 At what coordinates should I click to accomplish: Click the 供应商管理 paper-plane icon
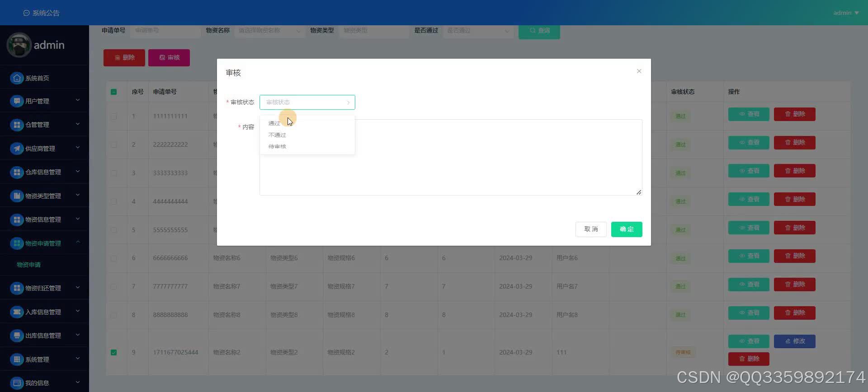point(17,149)
